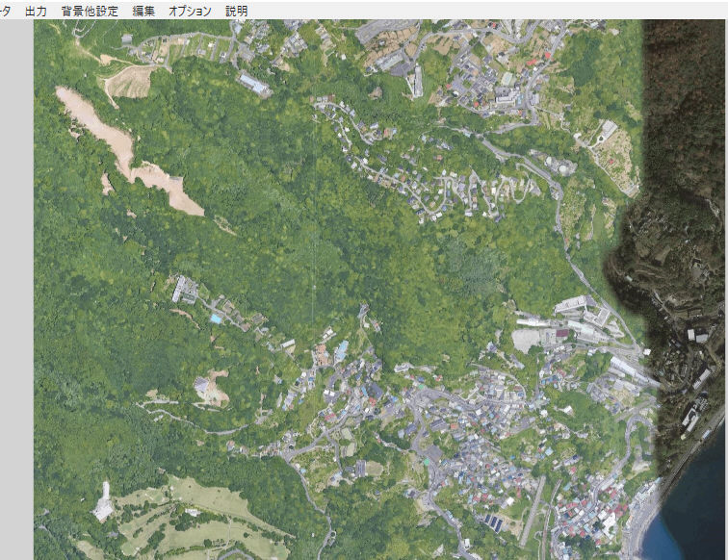728x560 pixels.
Task: Open the 説明 help menu
Action: coord(236,12)
